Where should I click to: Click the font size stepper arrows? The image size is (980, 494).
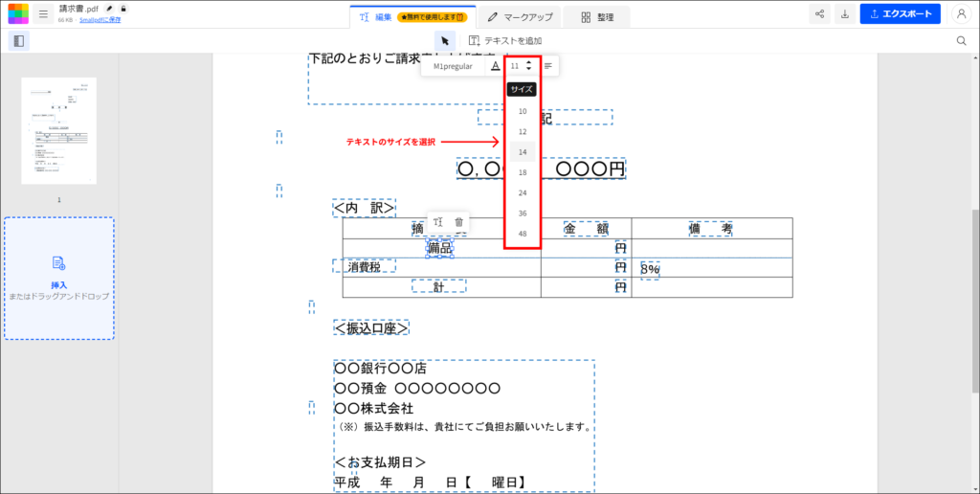(528, 66)
